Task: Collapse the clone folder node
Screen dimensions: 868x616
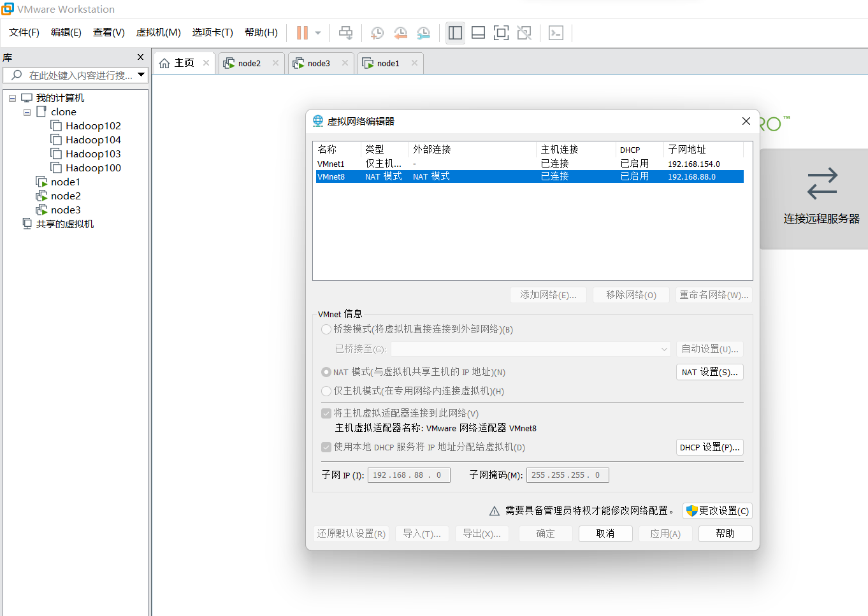Action: tap(27, 112)
